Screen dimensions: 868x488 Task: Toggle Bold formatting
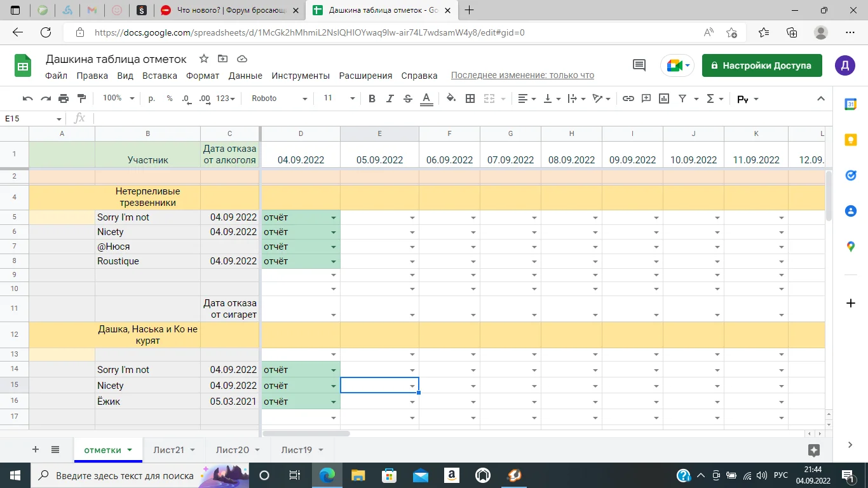tap(372, 98)
